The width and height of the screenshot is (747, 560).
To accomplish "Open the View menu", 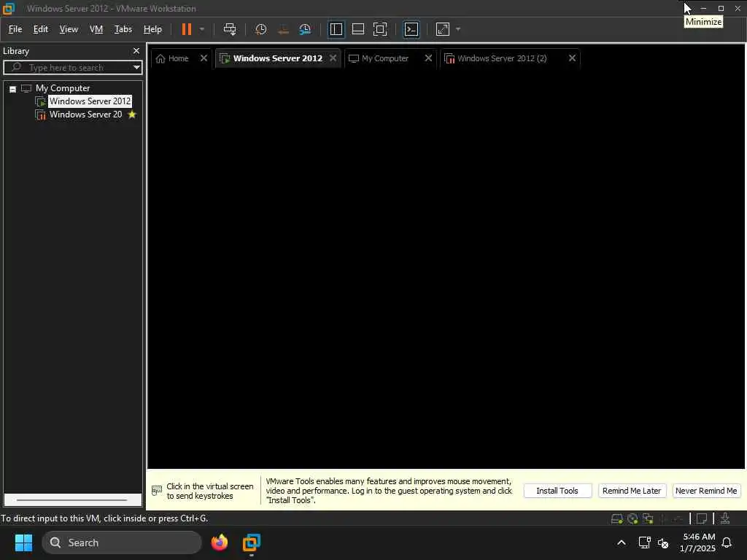I will (x=69, y=29).
